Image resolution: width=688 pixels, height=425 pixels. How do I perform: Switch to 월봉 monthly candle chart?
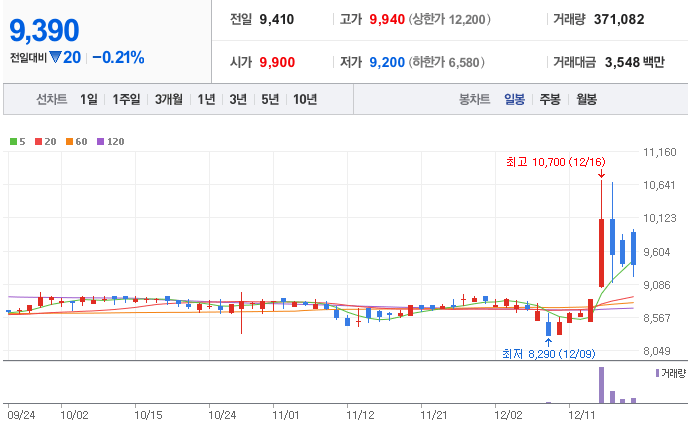click(x=586, y=99)
